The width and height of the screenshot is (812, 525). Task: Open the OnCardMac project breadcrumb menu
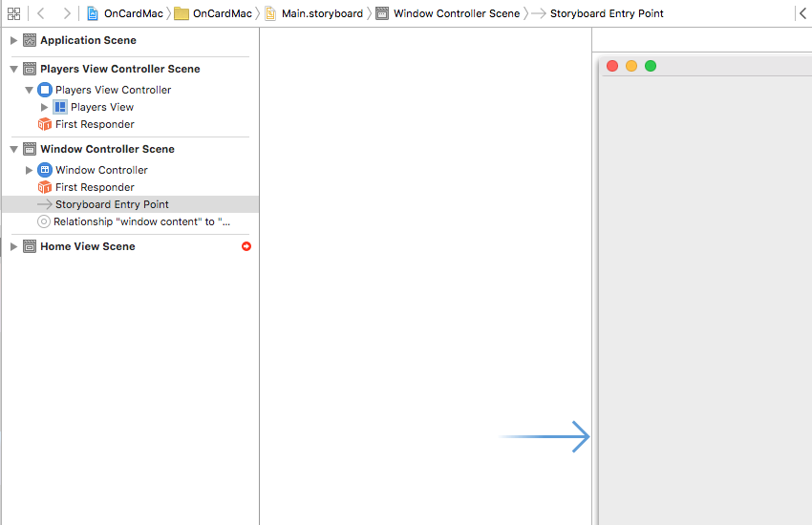(x=134, y=13)
